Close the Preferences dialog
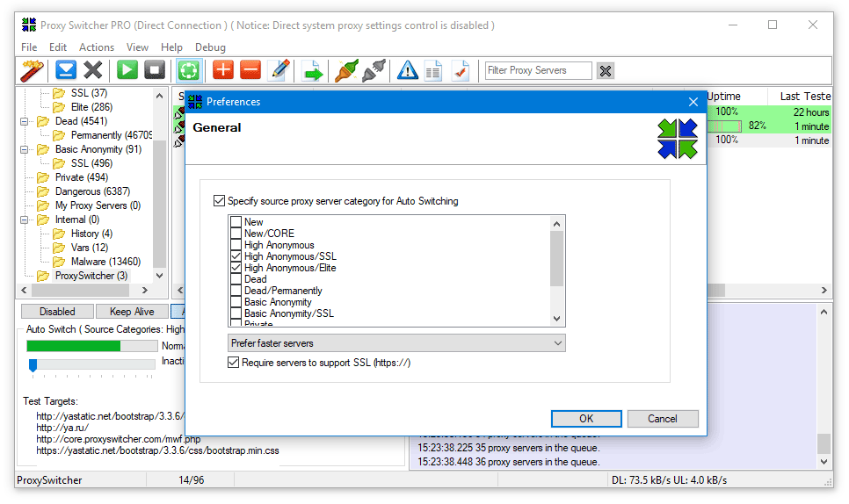Image resolution: width=849 pixels, height=504 pixels. point(693,102)
